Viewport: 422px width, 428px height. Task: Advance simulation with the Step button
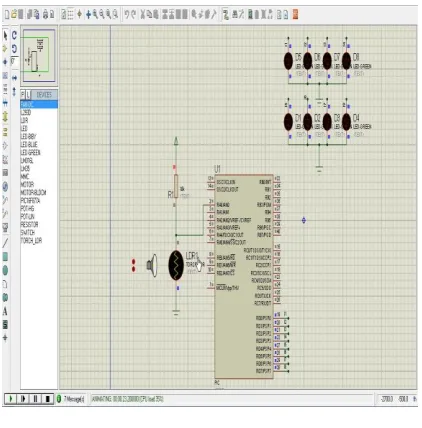click(23, 399)
